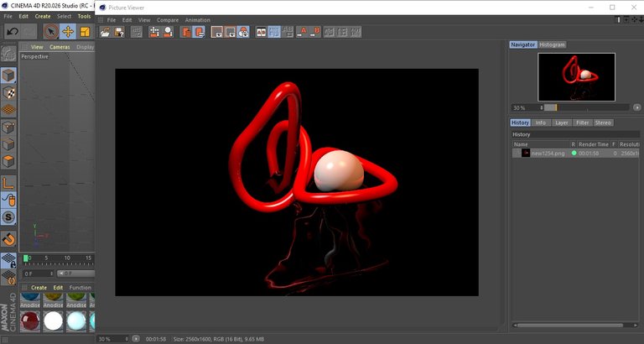This screenshot has width=644, height=344.
Task: Open the Layer tab
Action: point(562,122)
